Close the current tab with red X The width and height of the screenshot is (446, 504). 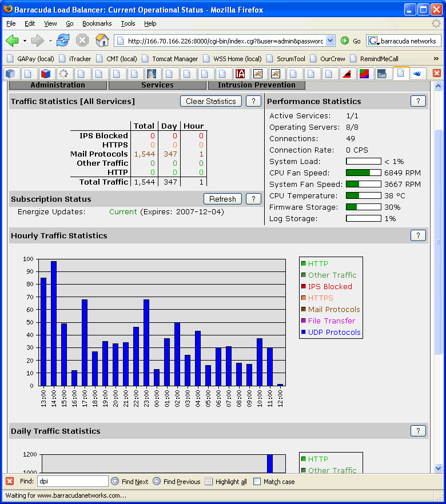pyautogui.click(x=437, y=73)
